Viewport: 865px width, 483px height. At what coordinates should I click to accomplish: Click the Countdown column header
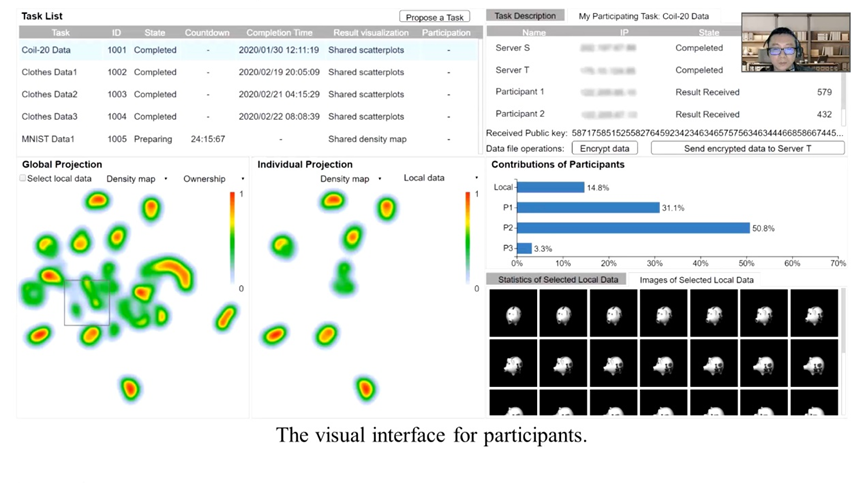point(207,33)
